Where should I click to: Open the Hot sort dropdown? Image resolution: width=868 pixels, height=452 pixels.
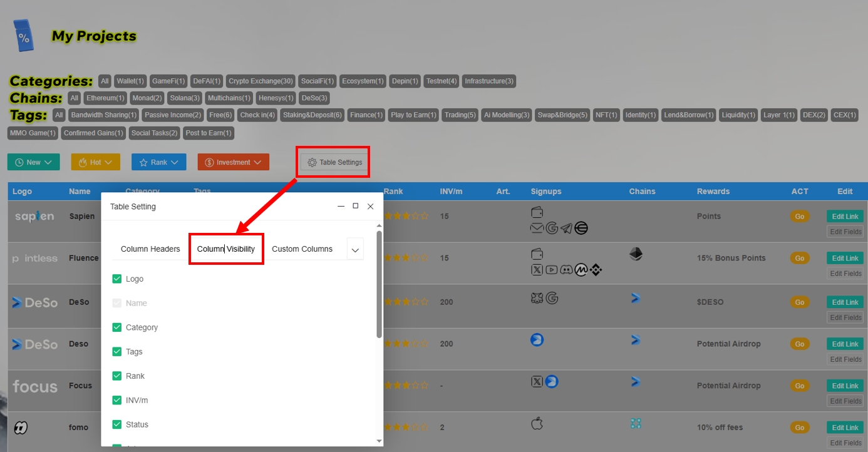[x=95, y=162]
